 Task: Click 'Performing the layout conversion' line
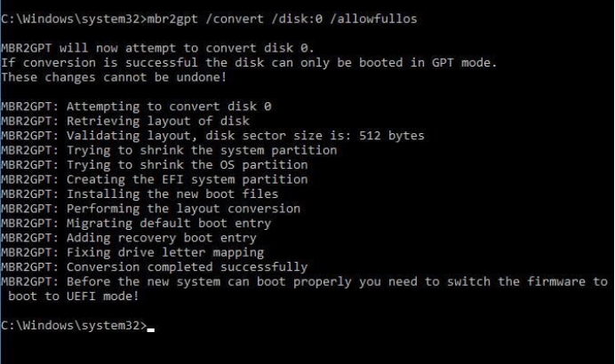[184, 209]
